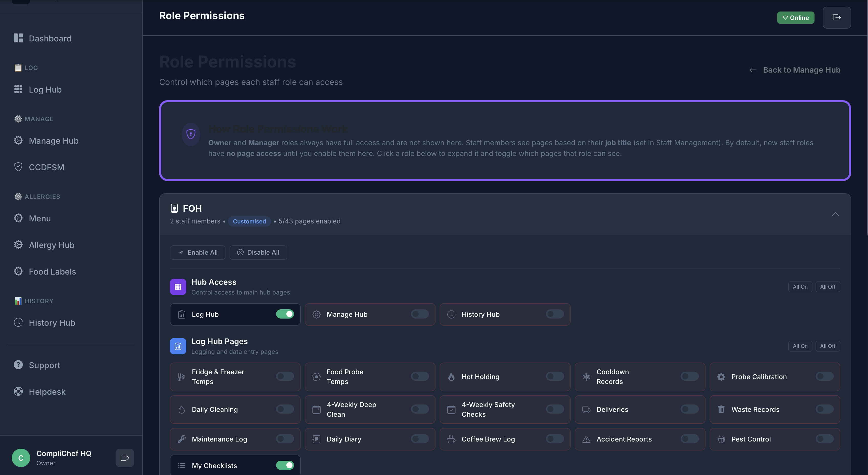Open Manage Hub from the sidebar

click(53, 141)
